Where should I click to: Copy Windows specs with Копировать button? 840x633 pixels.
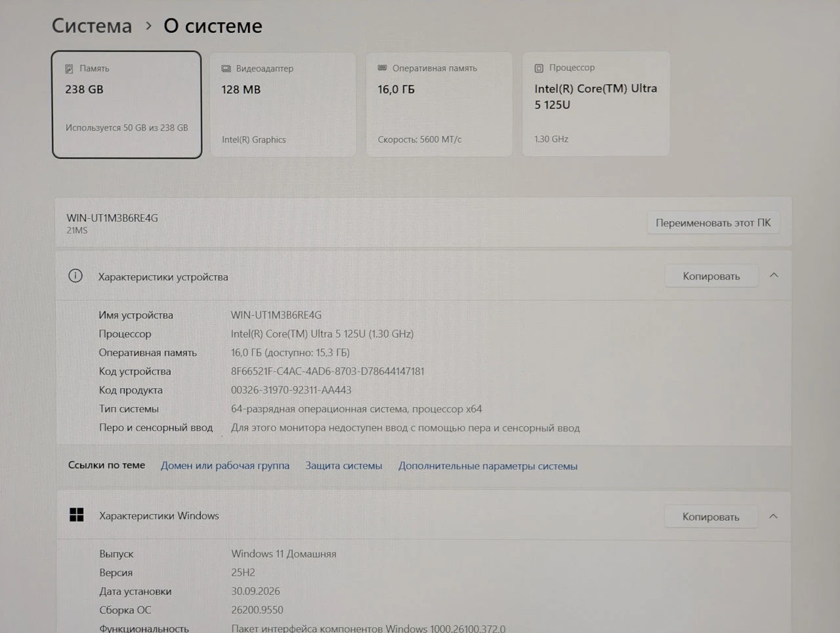pyautogui.click(x=711, y=517)
